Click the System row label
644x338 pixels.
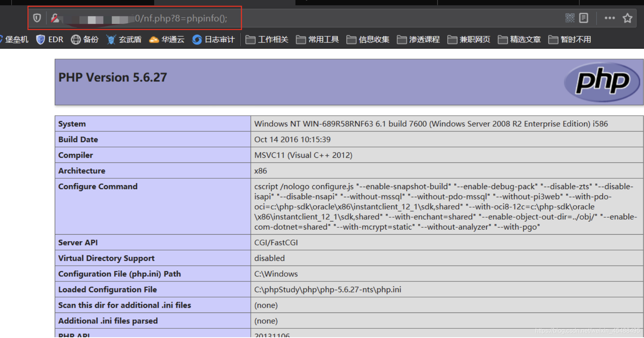tap(72, 124)
